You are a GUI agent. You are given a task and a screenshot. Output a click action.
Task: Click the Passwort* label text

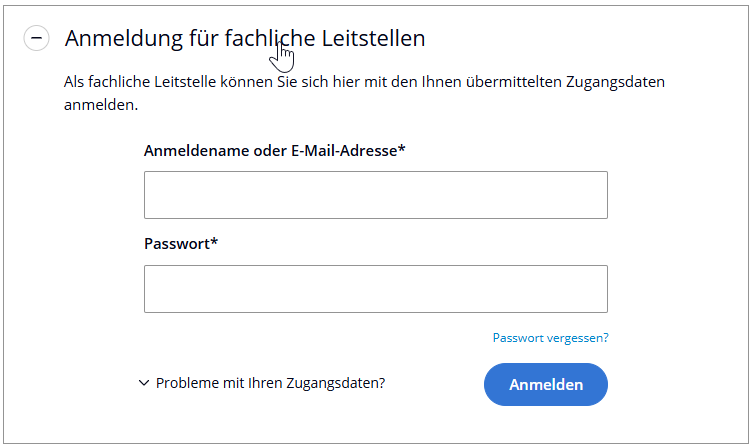point(181,243)
